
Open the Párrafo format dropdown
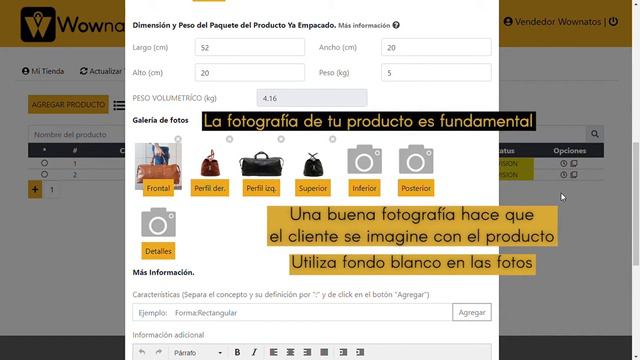coord(198,353)
